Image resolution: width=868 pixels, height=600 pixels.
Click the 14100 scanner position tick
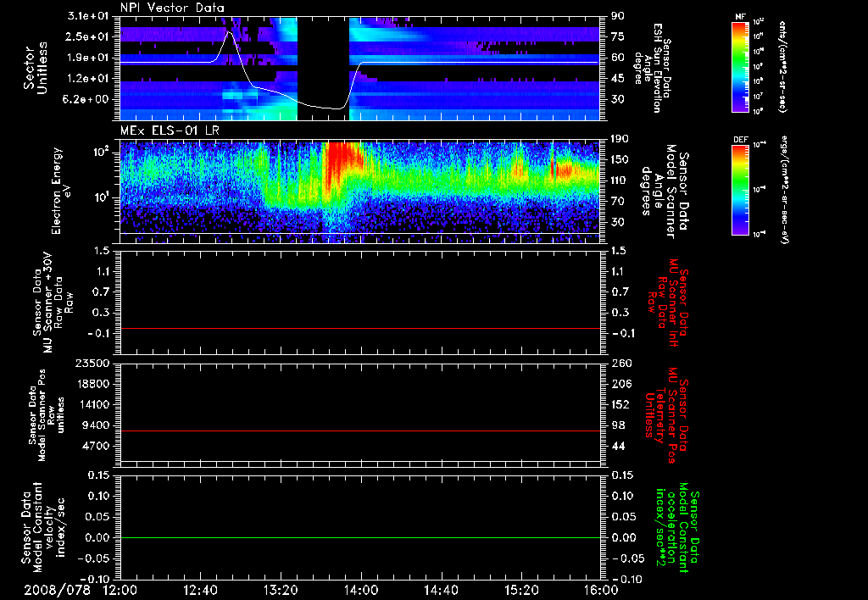(x=93, y=404)
